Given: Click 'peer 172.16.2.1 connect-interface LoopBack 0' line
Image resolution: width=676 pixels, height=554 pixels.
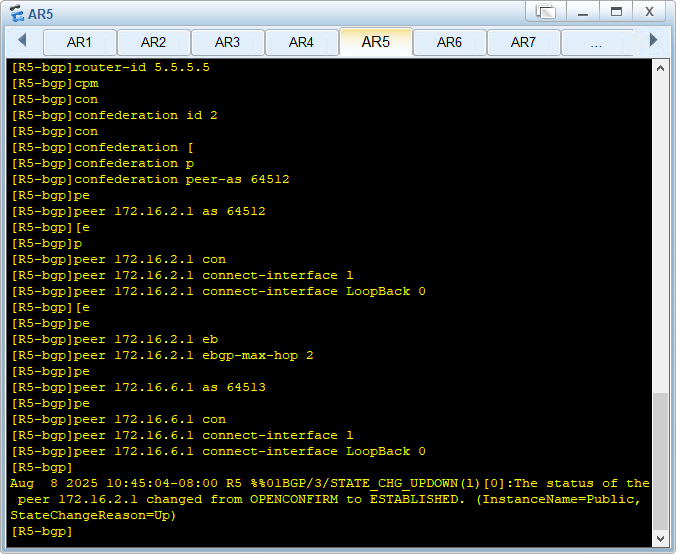Looking at the screenshot, I should (x=219, y=291).
